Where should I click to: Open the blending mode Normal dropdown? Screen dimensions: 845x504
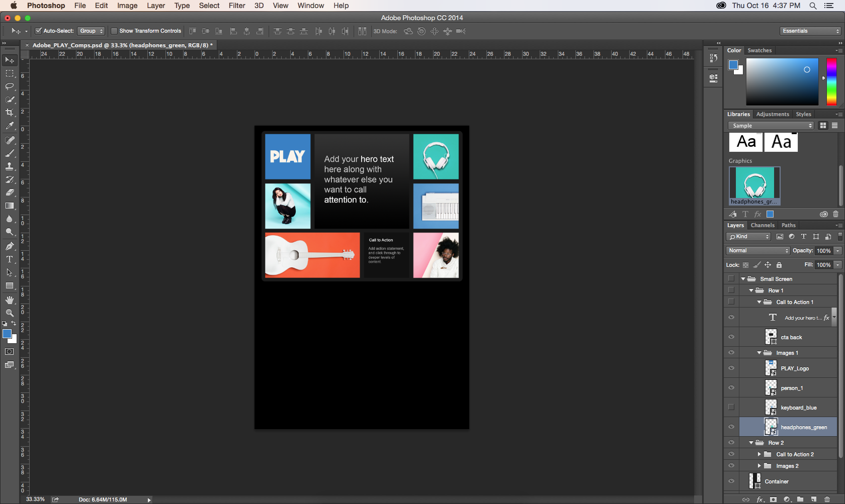pos(758,251)
